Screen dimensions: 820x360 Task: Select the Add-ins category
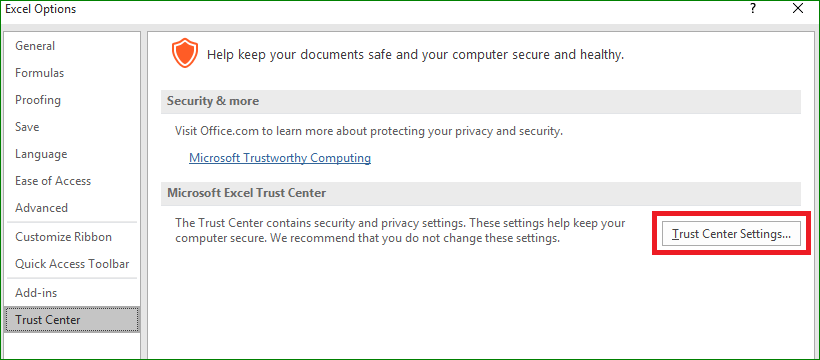click(x=36, y=293)
